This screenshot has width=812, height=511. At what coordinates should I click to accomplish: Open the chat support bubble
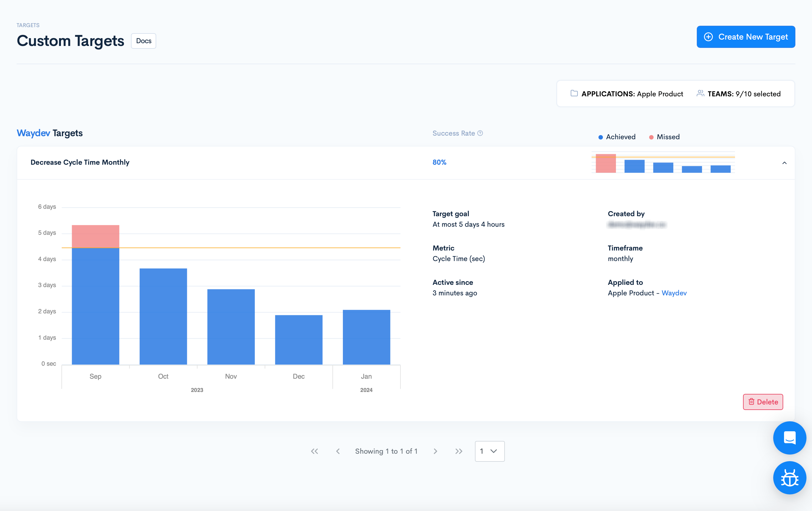pos(789,438)
